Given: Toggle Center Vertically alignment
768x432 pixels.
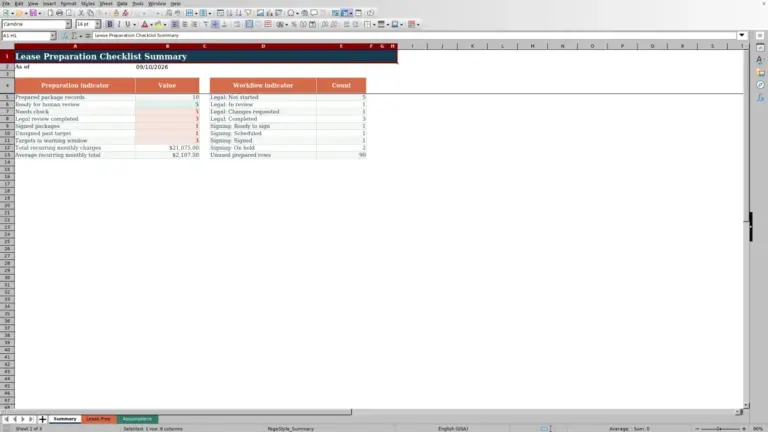Looking at the screenshot, I should tap(215, 24).
